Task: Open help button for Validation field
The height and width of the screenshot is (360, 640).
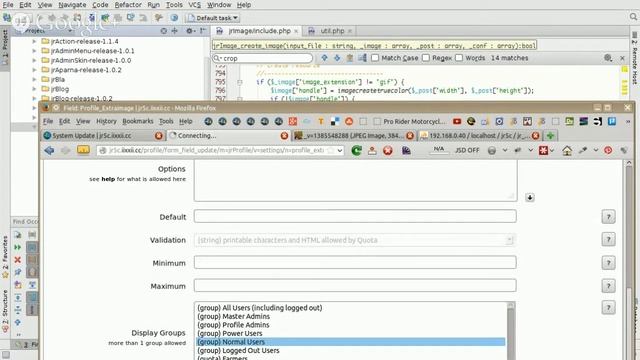Action: click(608, 240)
